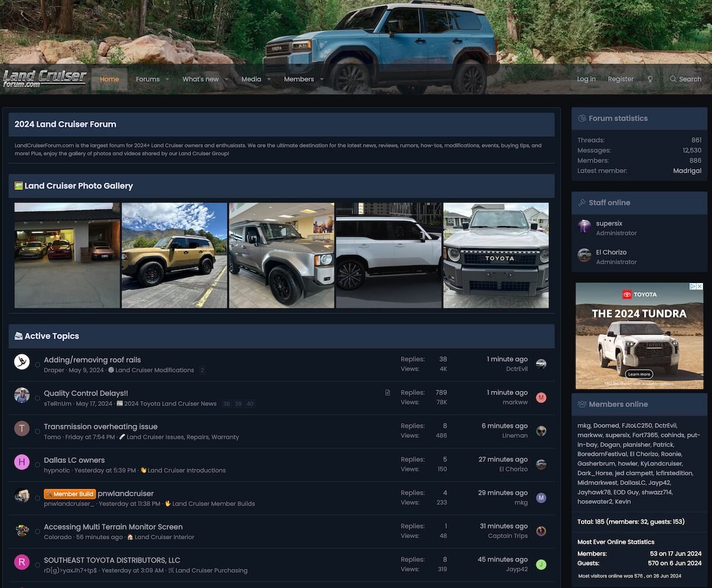Open Draper's avatar in roof rails thread
Viewport: 712px width, 588px height.
click(22, 362)
